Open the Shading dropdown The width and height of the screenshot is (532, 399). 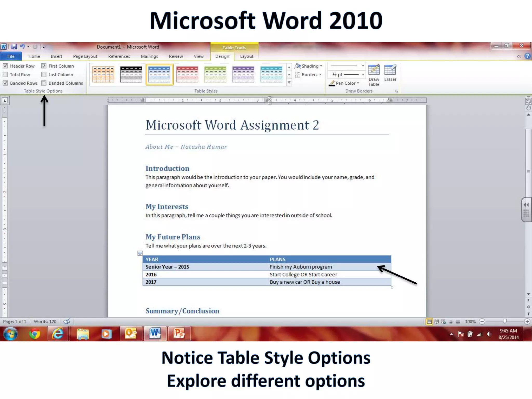[x=308, y=66]
